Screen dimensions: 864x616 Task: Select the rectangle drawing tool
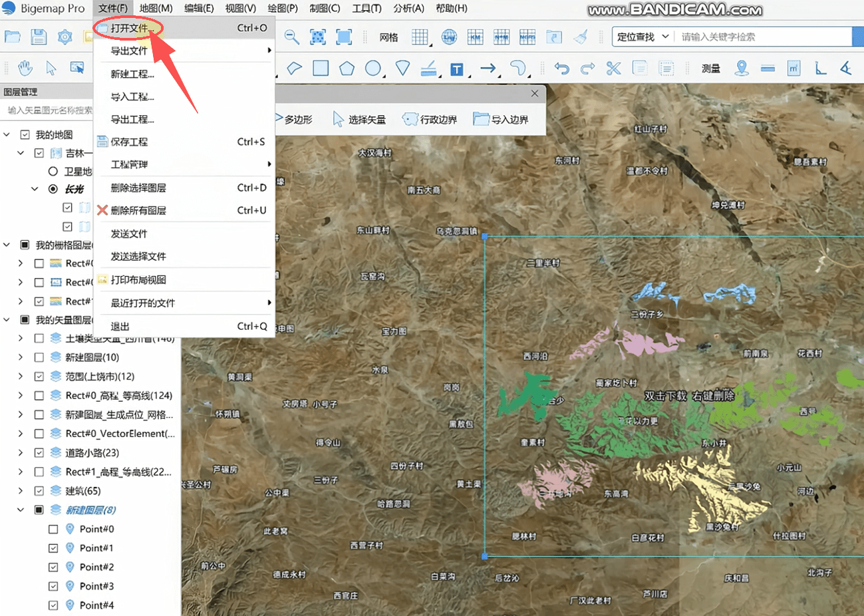[321, 68]
